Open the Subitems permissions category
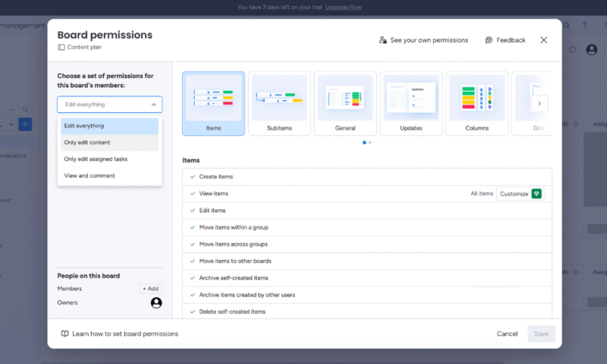Screen dimensions: 607x364 [x=279, y=104]
